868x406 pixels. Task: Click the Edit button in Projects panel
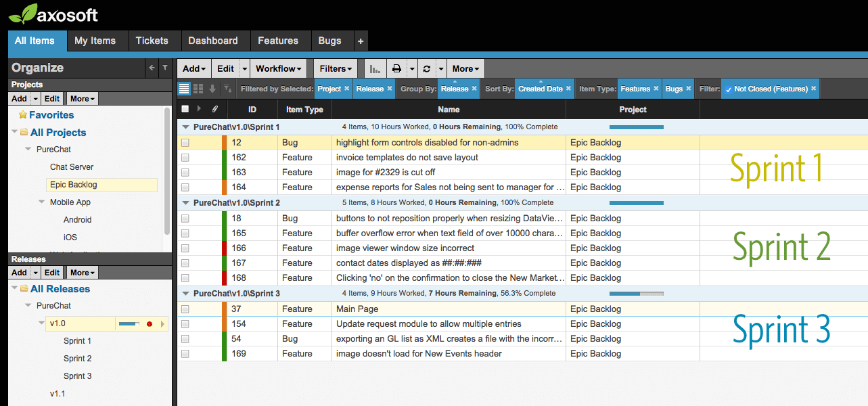tap(52, 99)
